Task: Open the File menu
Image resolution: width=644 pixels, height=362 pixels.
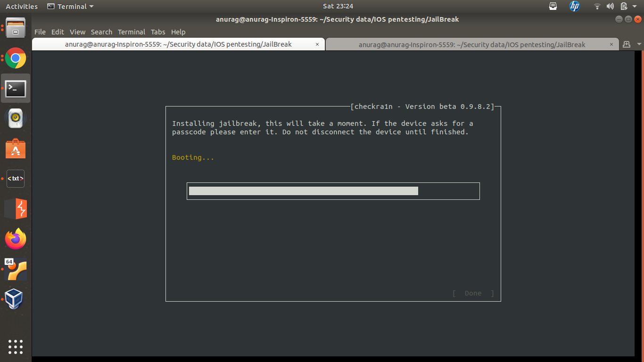Action: pyautogui.click(x=40, y=32)
